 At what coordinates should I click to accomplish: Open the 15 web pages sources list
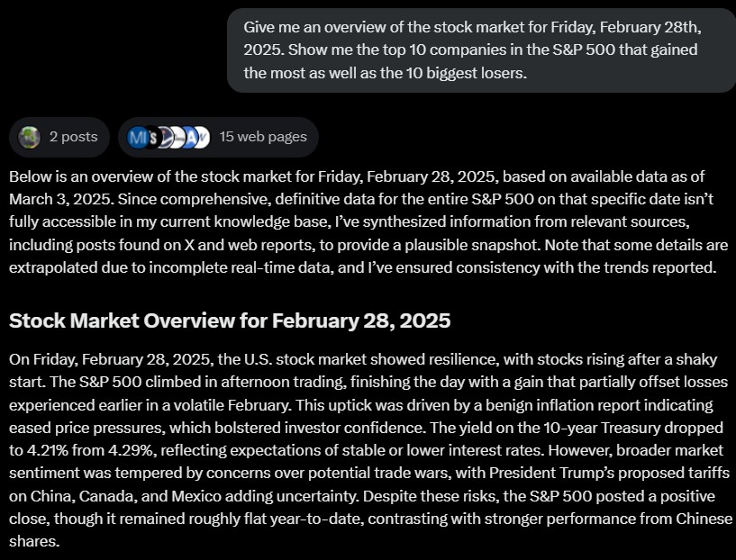point(262,137)
